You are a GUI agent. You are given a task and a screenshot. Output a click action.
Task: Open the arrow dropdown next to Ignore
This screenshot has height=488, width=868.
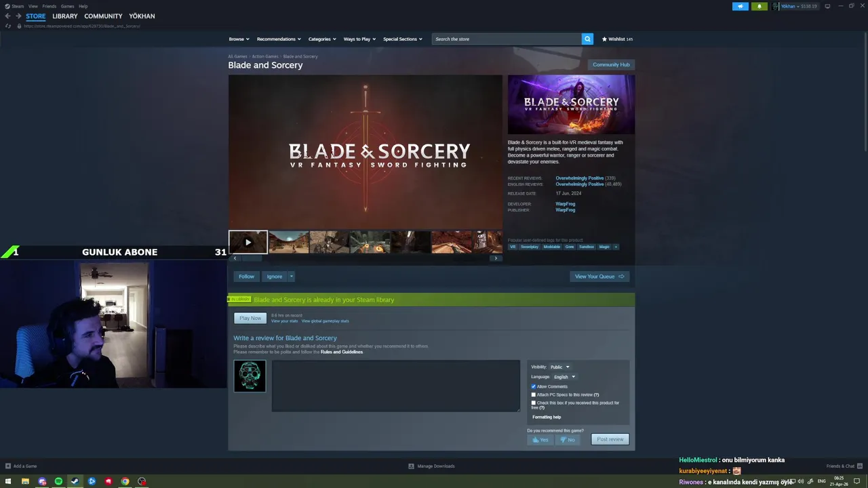tap(291, 277)
